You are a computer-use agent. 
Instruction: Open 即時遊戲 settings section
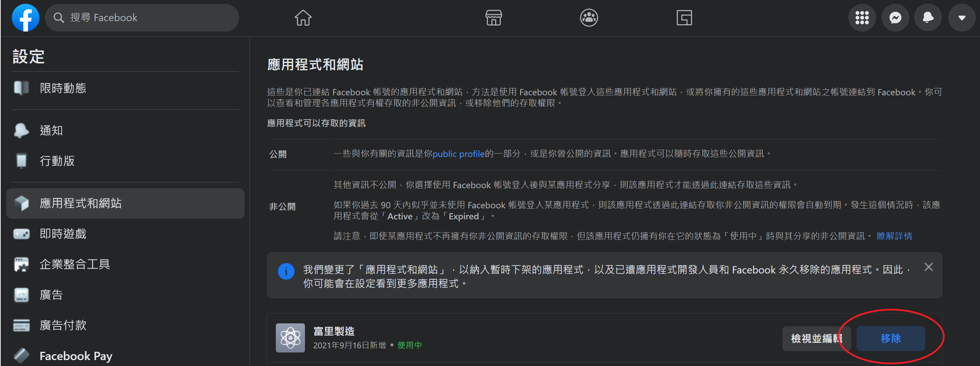tap(63, 234)
